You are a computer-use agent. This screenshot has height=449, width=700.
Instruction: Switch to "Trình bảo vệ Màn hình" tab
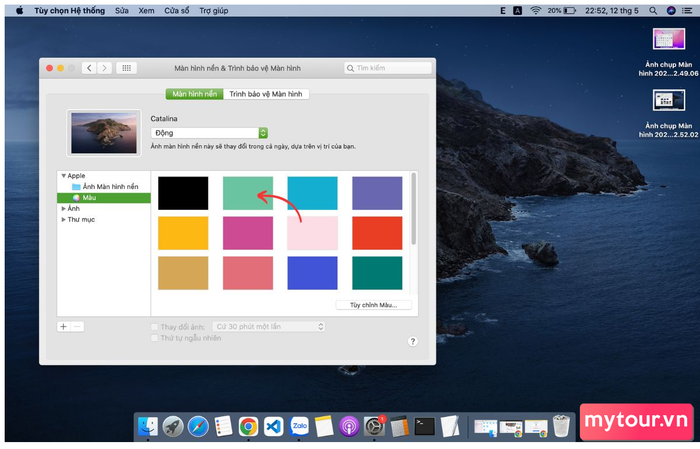266,94
